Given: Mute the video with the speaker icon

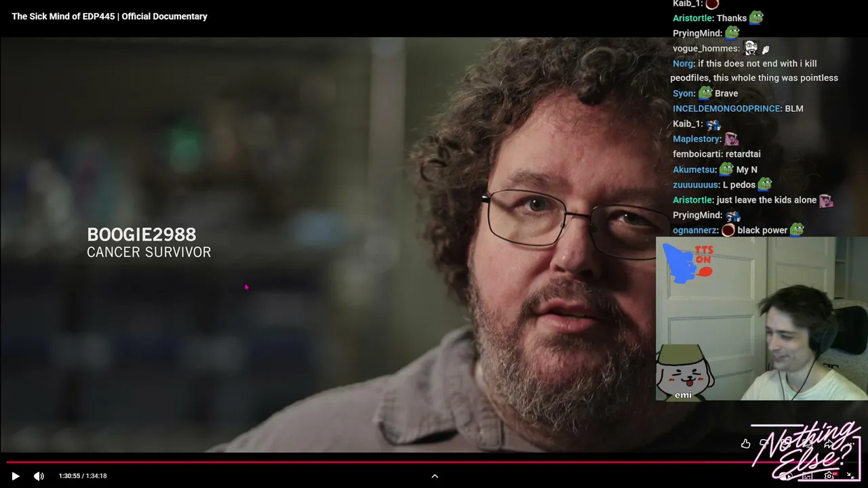Looking at the screenshot, I should 39,476.
